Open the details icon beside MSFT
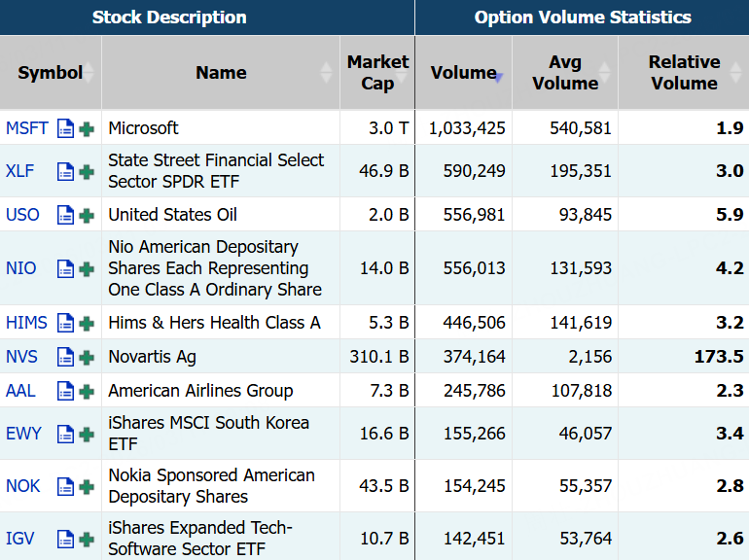Image resolution: width=749 pixels, height=560 pixels. tap(65, 128)
